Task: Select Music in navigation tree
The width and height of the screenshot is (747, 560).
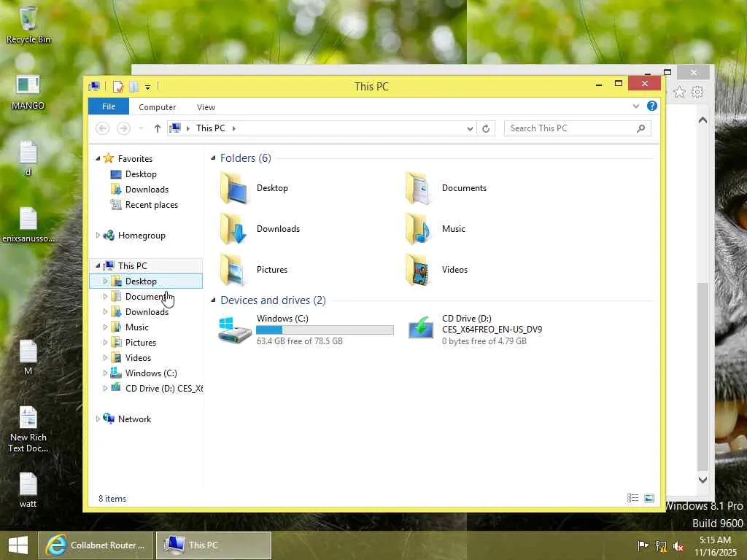Action: pos(136,327)
